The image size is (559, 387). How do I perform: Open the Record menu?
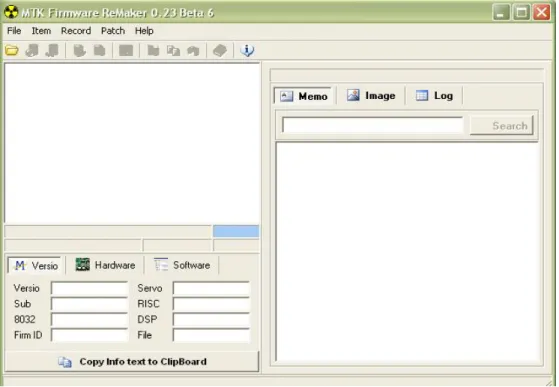point(76,31)
